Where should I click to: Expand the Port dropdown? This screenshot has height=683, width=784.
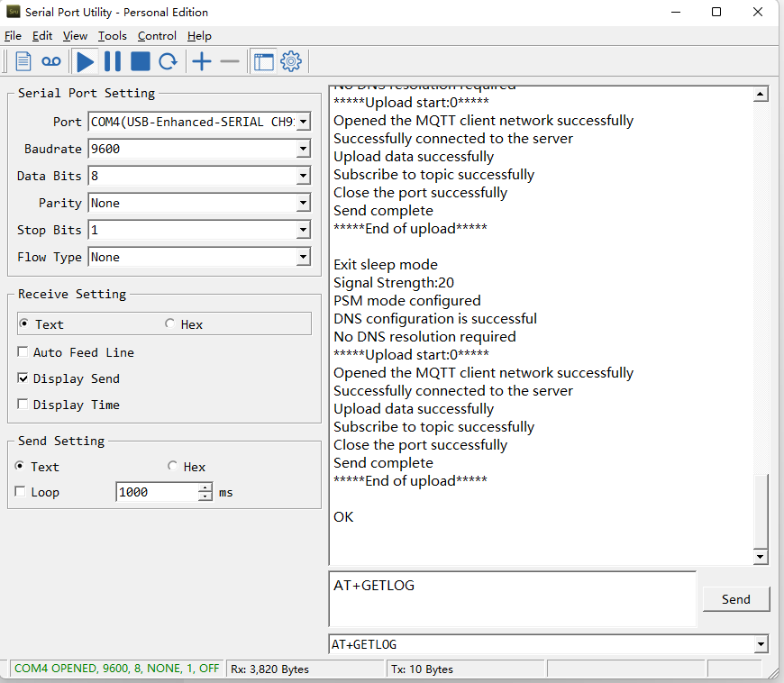(x=303, y=122)
